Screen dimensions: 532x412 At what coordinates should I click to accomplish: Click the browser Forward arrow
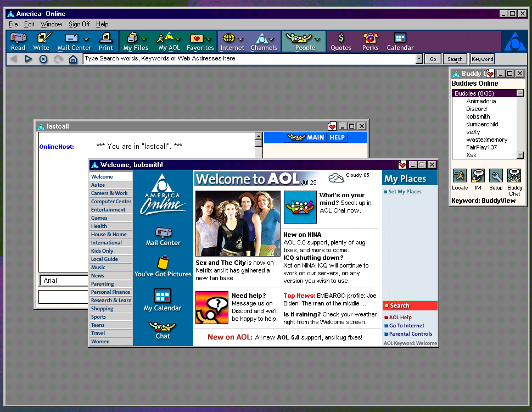click(x=28, y=59)
